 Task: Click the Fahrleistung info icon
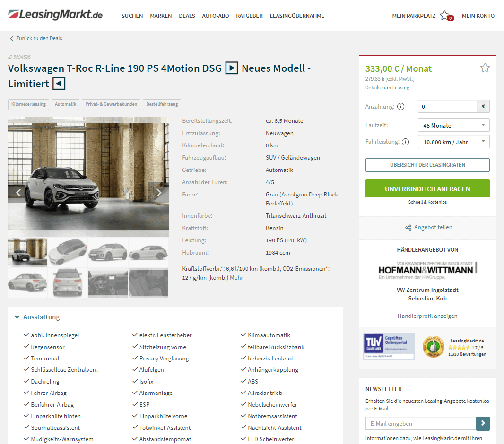[x=406, y=142]
